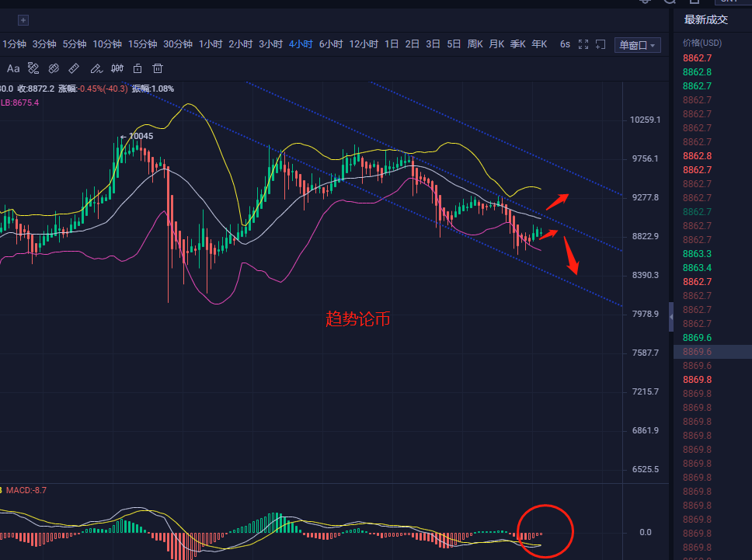Add a new chart tab with plus icon
This screenshot has width=752, height=560.
[x=23, y=20]
